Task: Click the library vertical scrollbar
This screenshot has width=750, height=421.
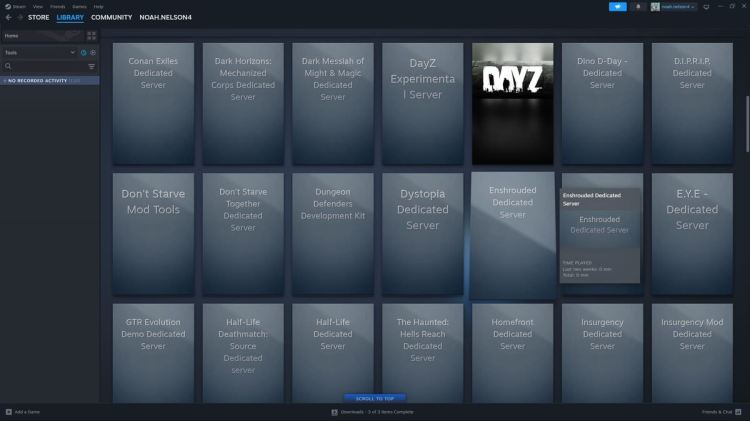Action: [746, 125]
